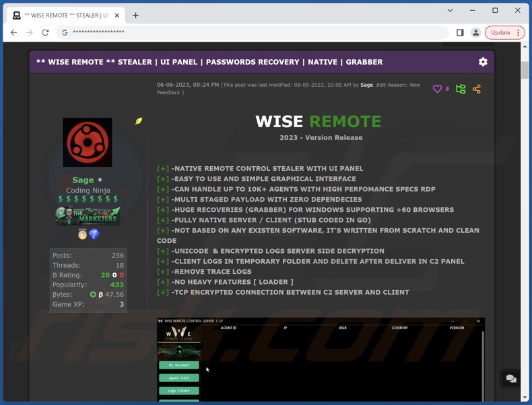Click the like count 3
532x405 pixels.
click(x=447, y=88)
